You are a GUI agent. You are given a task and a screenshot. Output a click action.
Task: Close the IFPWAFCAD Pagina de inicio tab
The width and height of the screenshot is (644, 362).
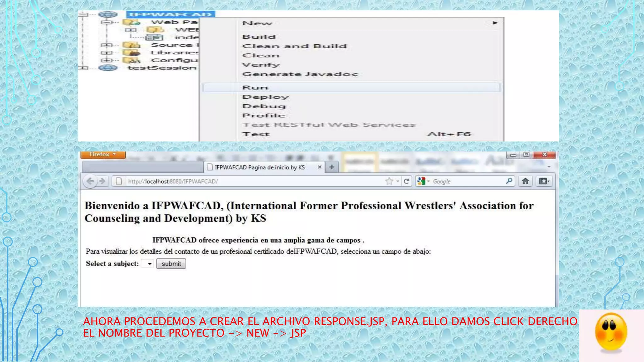click(319, 167)
